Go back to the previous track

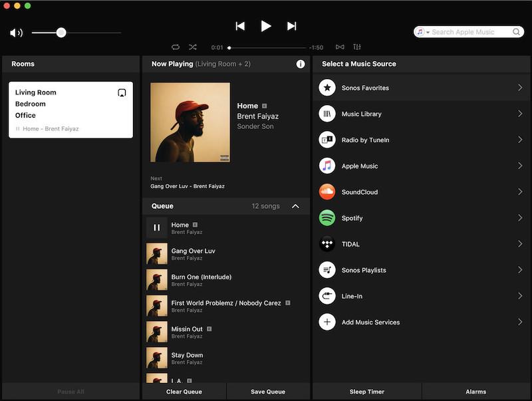coord(240,26)
